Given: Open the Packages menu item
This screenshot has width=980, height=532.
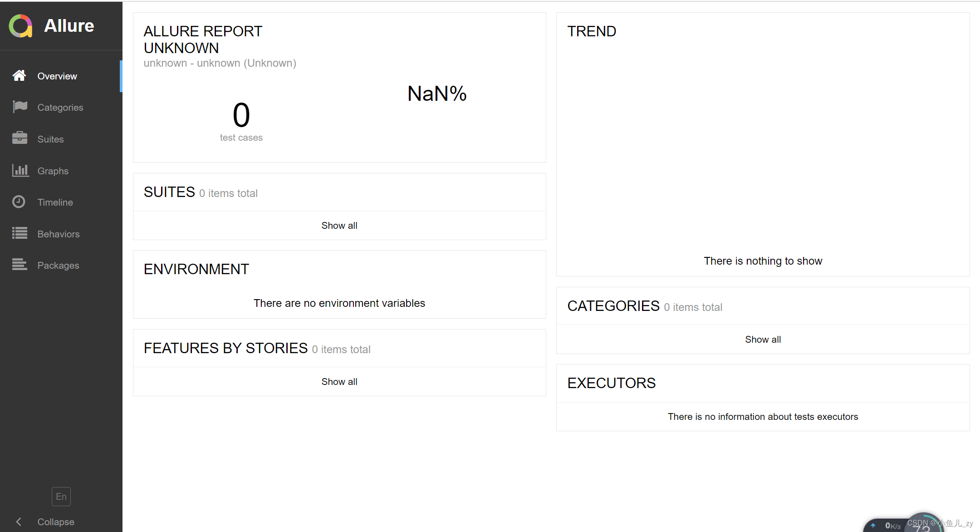Looking at the screenshot, I should pyautogui.click(x=61, y=266).
